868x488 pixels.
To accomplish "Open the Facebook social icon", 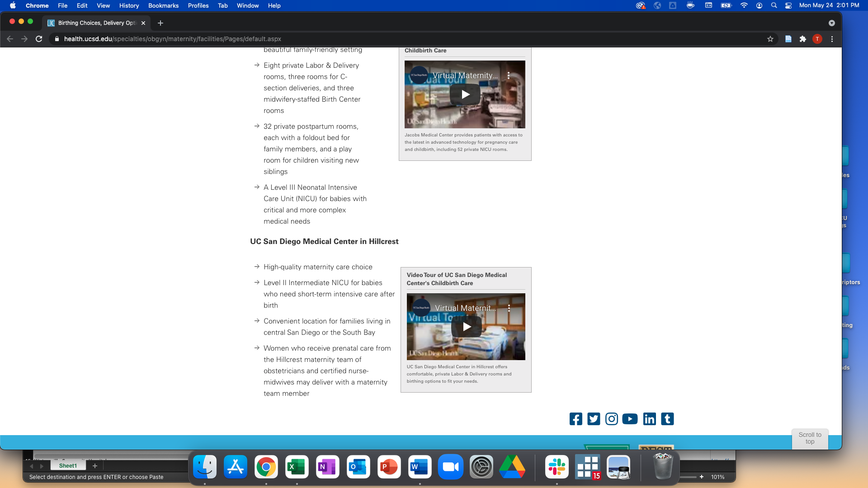I will 576,419.
